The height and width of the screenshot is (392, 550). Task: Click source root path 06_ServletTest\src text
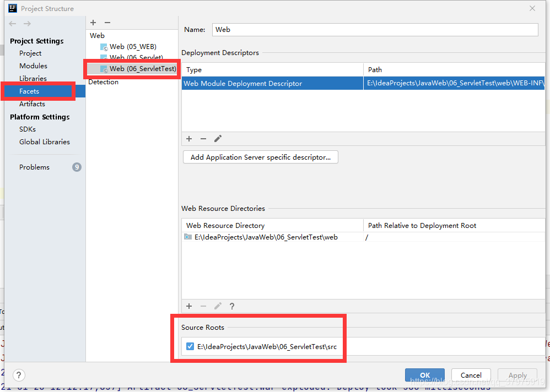(267, 347)
